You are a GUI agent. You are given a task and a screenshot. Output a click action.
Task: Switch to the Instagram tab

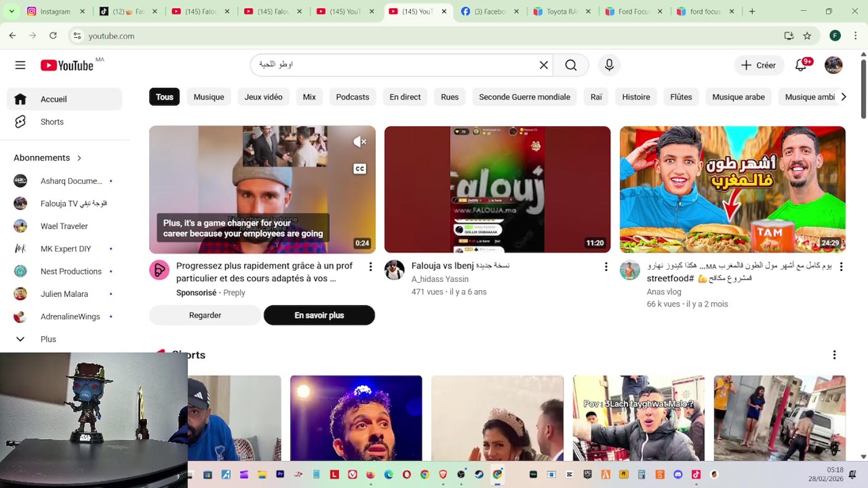click(x=56, y=12)
